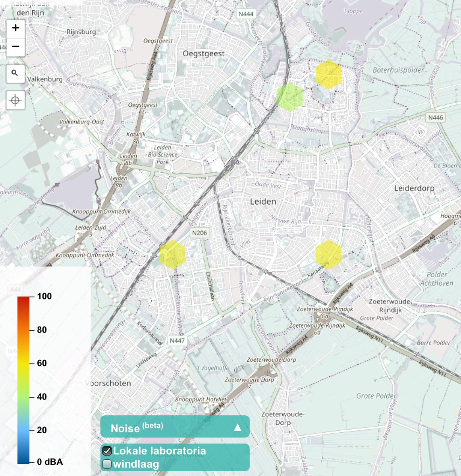The height and width of the screenshot is (476, 461).
Task: Click the N444 road shield
Action: pyautogui.click(x=246, y=14)
